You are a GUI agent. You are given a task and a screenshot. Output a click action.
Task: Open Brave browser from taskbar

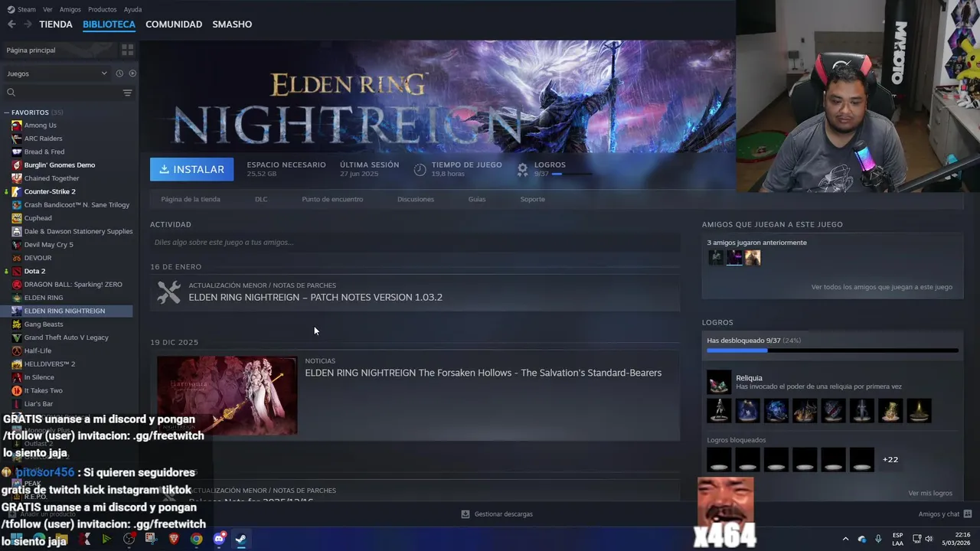click(174, 539)
